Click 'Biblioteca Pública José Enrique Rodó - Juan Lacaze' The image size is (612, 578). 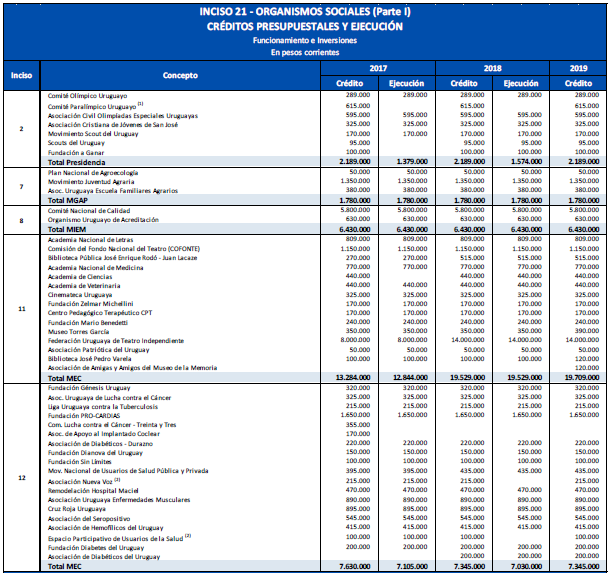coord(122,258)
